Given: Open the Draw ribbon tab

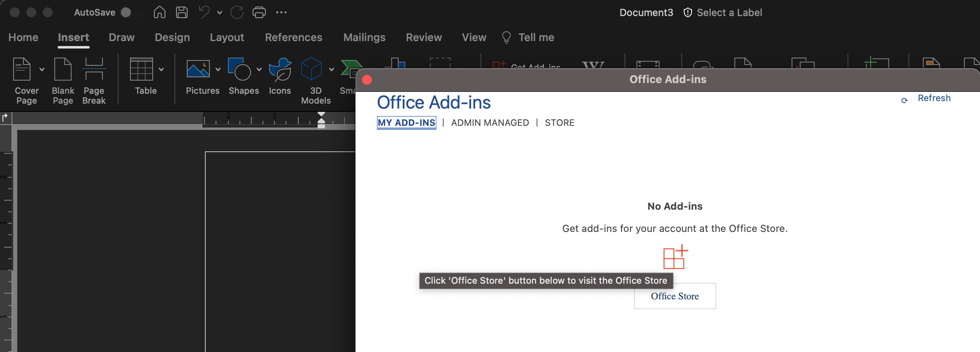Looking at the screenshot, I should (x=122, y=37).
